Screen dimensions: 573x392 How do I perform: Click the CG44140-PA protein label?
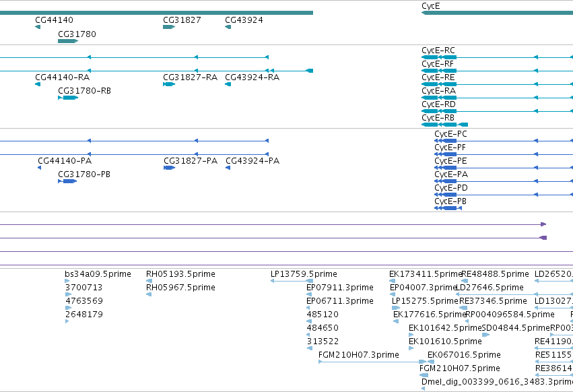65,161
